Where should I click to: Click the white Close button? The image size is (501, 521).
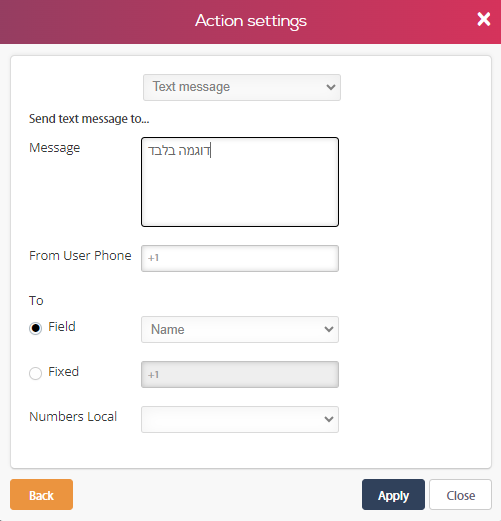461,495
